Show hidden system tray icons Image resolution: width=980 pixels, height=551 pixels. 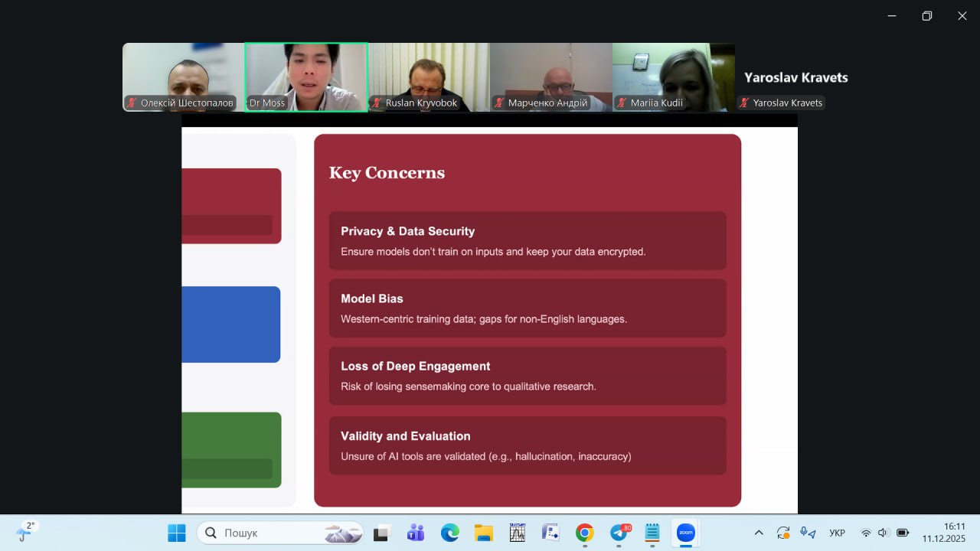click(x=759, y=533)
